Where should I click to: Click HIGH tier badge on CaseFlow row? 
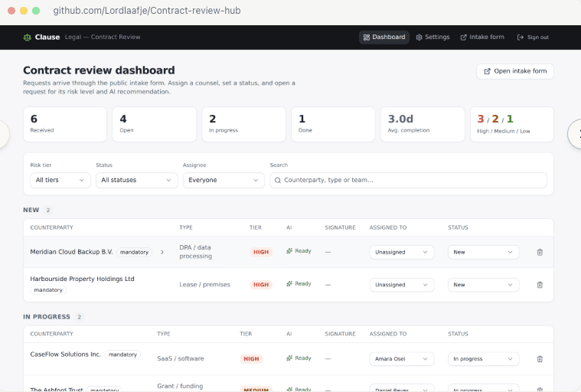point(251,359)
